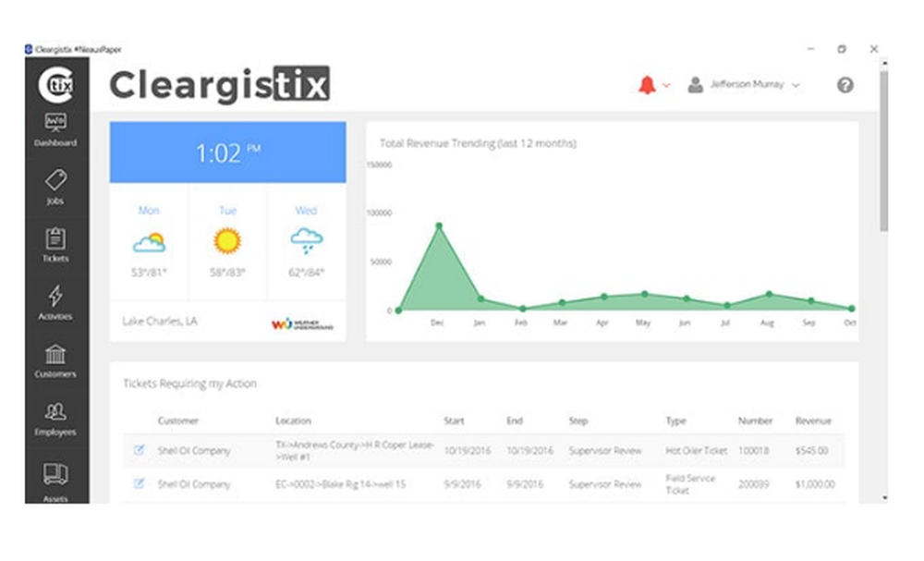Image resolution: width=924 pixels, height=561 pixels.
Task: Sort by the Start column header
Action: pos(454,421)
